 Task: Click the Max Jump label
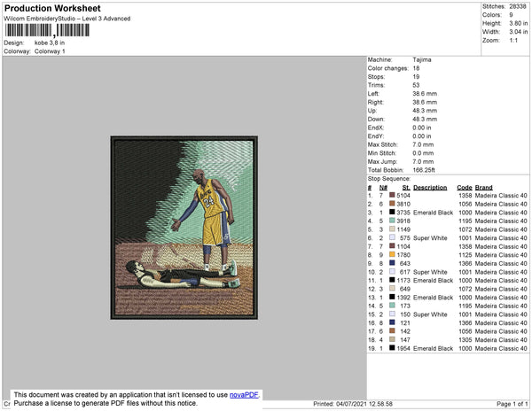pyautogui.click(x=382, y=161)
